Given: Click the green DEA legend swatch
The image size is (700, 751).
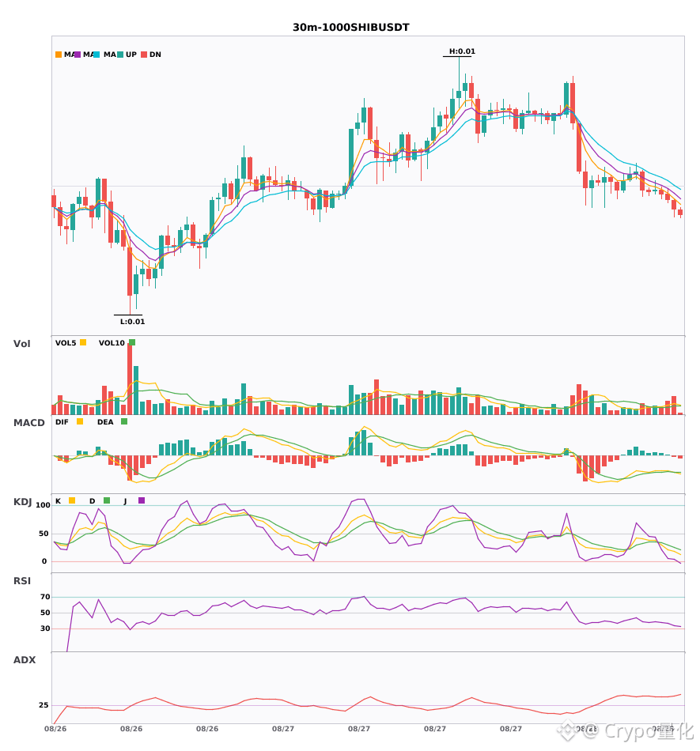Looking at the screenshot, I should pyautogui.click(x=124, y=421).
